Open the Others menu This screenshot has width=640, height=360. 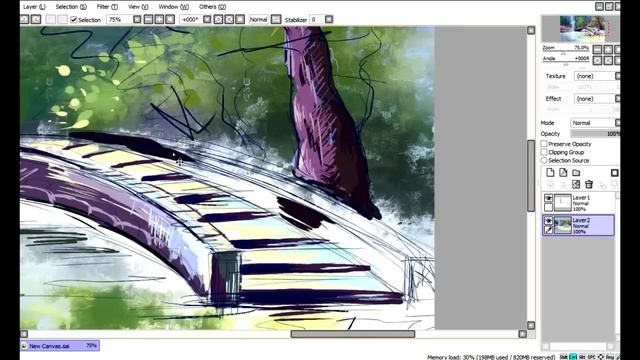coord(212,7)
